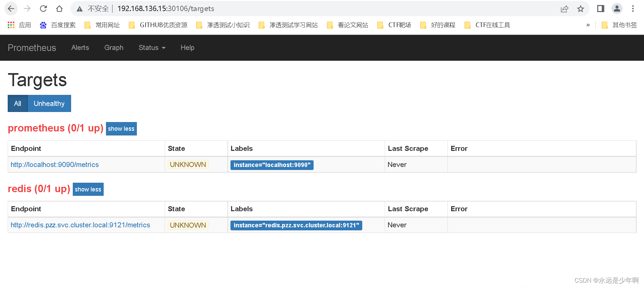Click the redis (0/1 up) heading link

pos(39,189)
